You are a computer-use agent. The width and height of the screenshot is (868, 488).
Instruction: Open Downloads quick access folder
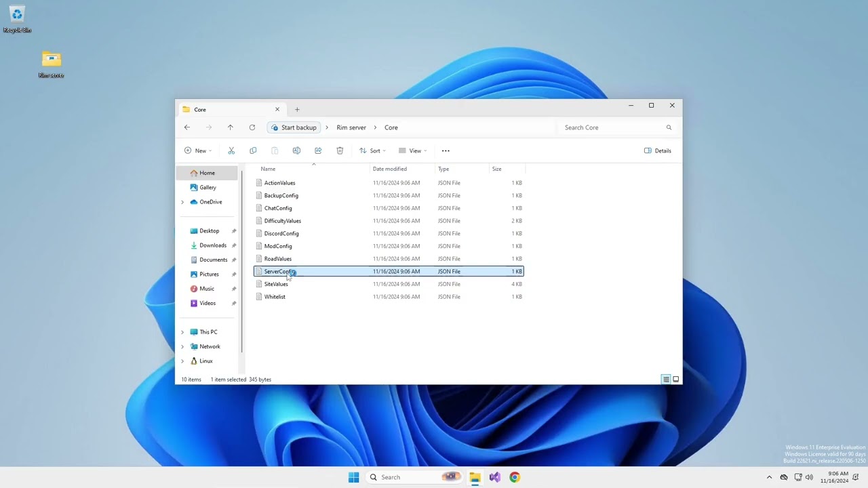(212, 245)
